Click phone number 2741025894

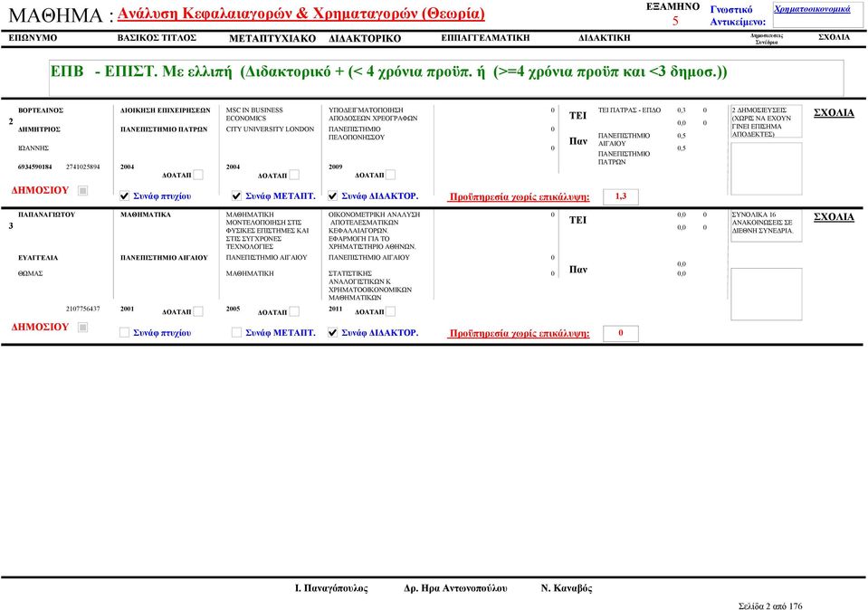[x=83, y=167]
